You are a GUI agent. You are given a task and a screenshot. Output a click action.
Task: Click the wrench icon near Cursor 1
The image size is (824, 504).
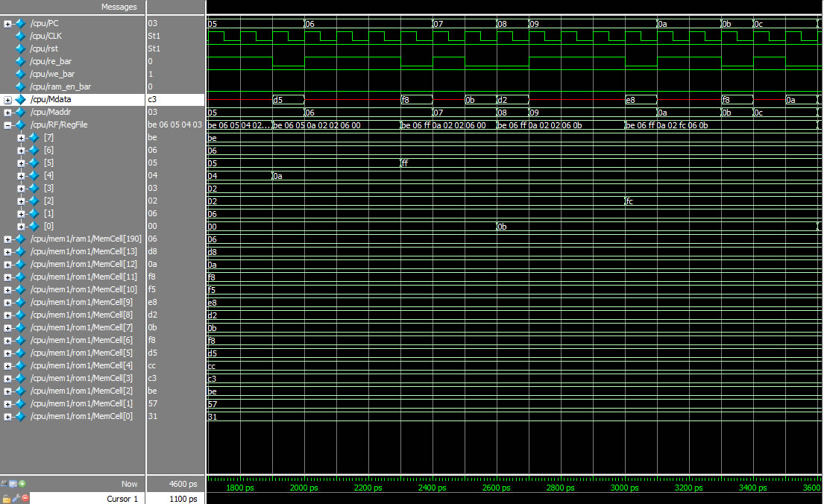point(16,499)
